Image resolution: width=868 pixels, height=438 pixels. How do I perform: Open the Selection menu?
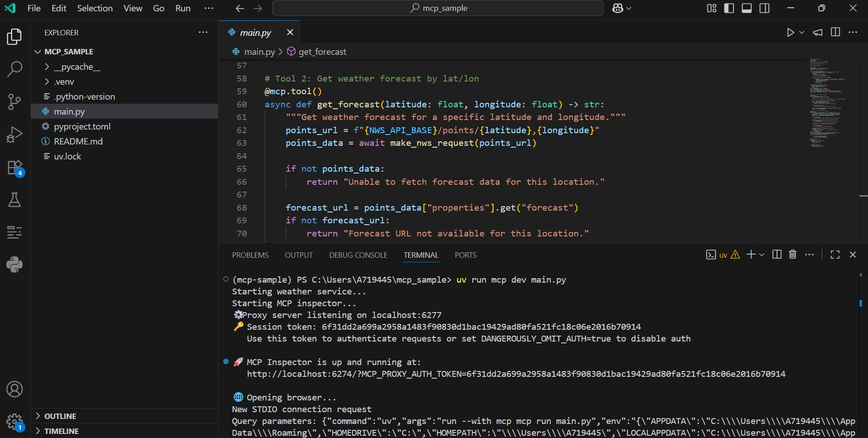pyautogui.click(x=95, y=8)
